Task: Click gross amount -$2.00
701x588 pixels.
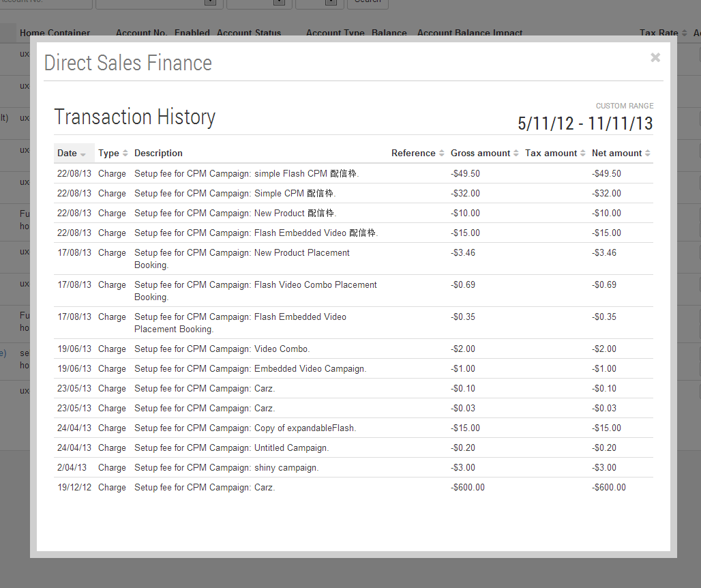Action: (x=463, y=349)
